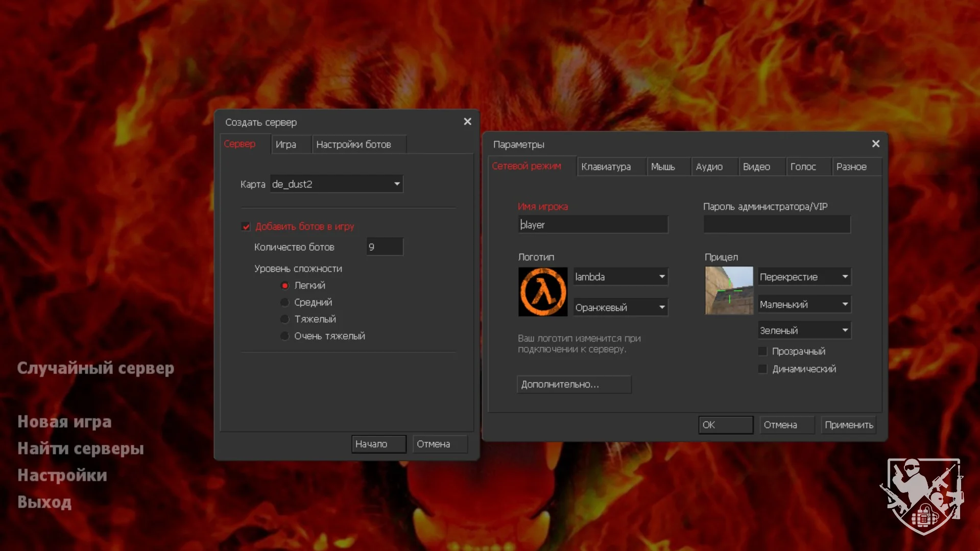Open the Клавиатура settings tab
This screenshot has height=551, width=980.
pos(606,167)
